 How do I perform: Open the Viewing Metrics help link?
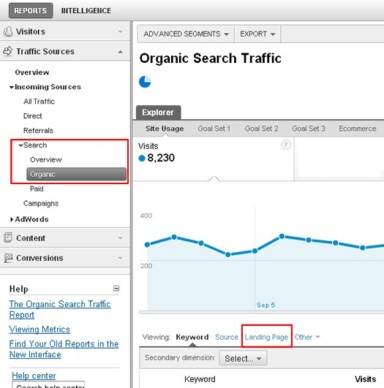pyautogui.click(x=39, y=329)
